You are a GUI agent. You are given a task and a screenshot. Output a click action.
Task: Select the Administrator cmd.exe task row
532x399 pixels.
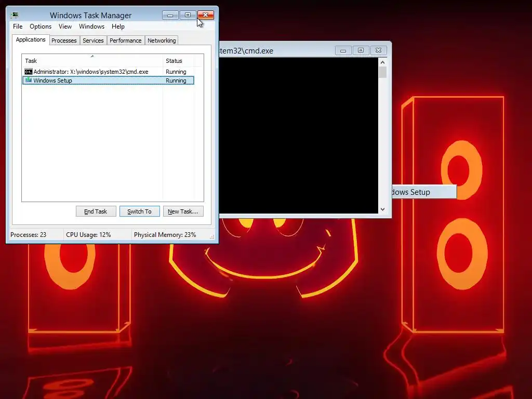108,72
